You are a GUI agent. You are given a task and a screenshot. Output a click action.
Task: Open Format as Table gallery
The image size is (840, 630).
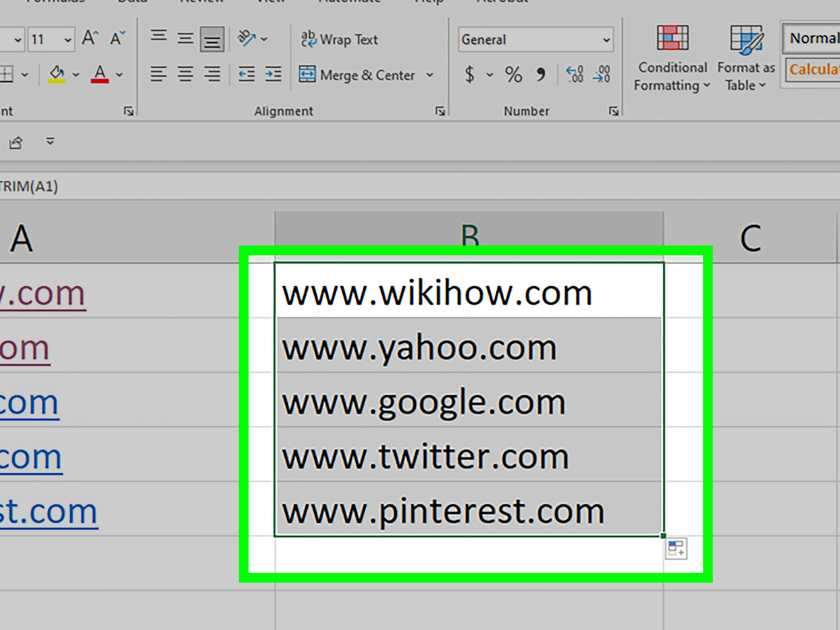coord(746,59)
